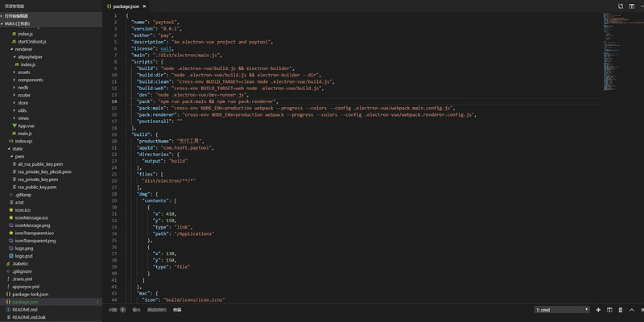Expand the components folder
The width and height of the screenshot is (644, 322).
click(31, 80)
